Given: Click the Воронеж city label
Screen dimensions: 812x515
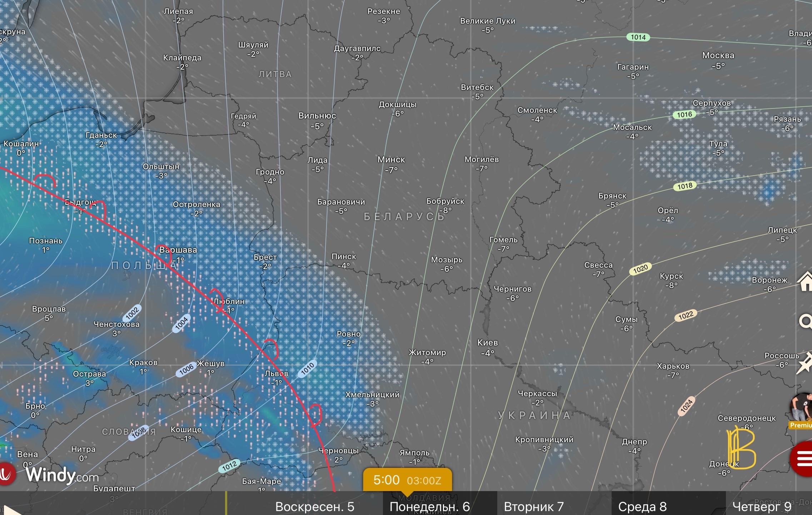Looking at the screenshot, I should click(769, 281).
